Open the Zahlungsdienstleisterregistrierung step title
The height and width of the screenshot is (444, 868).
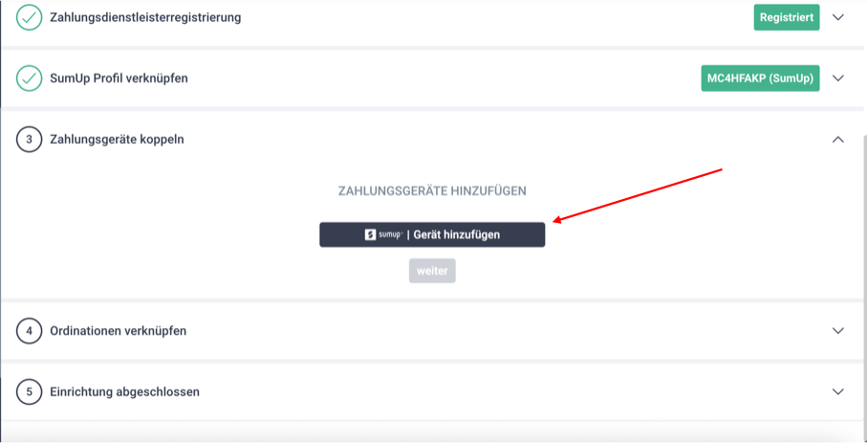coord(145,17)
